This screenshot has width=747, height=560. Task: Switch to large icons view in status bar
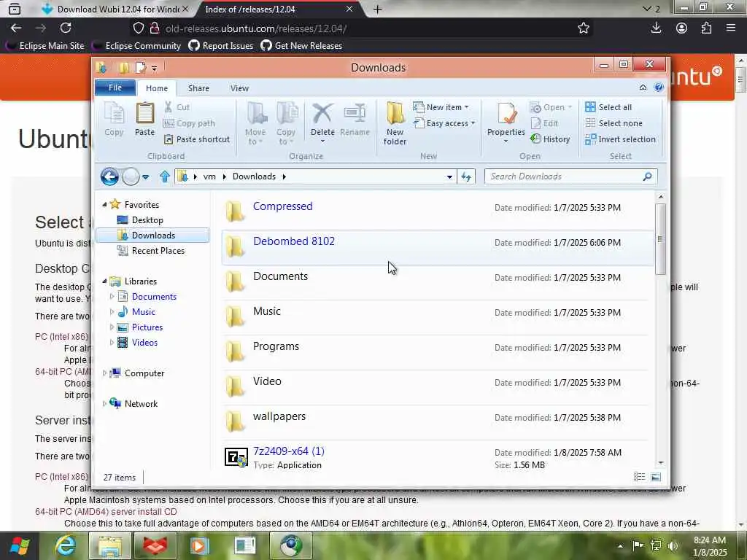pyautogui.click(x=656, y=477)
